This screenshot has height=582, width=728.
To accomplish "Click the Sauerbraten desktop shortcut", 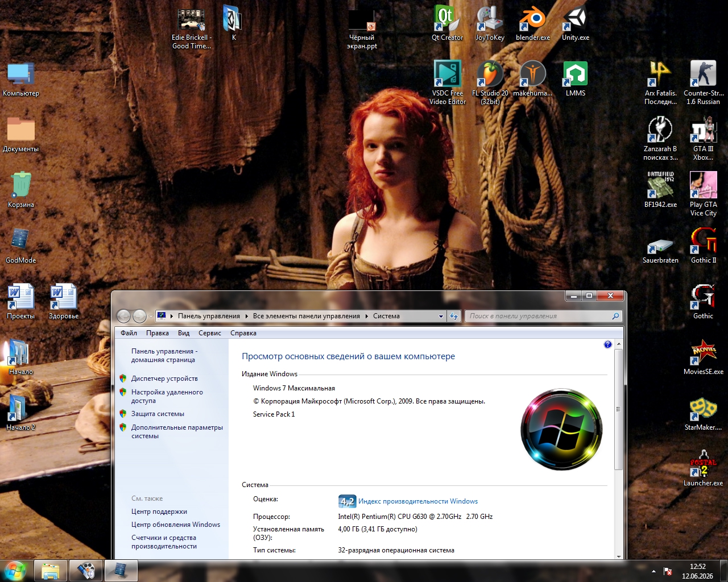I will click(x=660, y=250).
